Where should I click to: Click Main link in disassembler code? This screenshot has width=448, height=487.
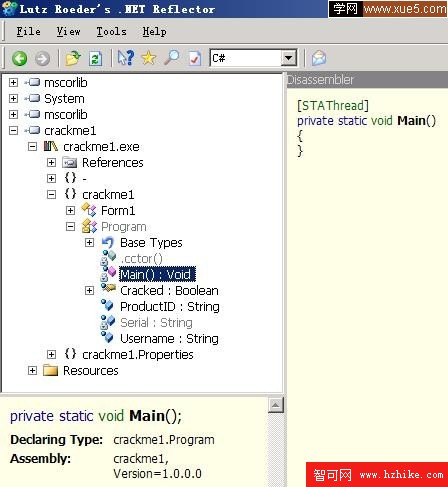coord(412,120)
